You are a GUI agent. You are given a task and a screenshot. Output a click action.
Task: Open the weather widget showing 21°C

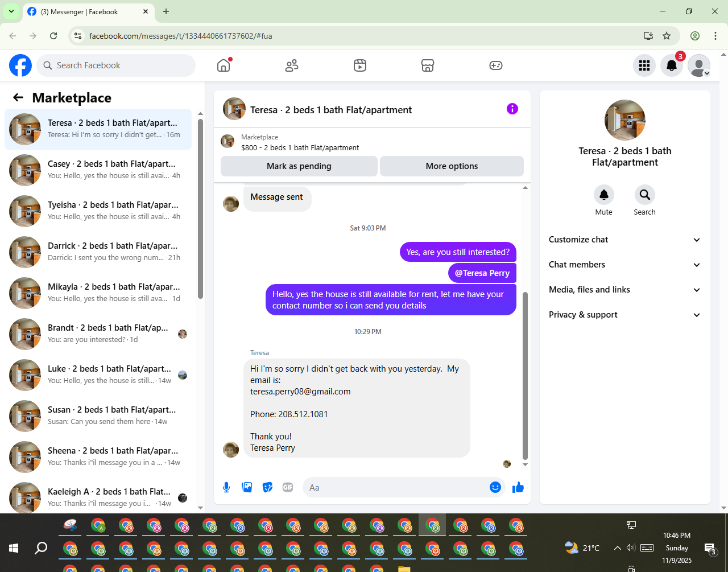coord(582,548)
